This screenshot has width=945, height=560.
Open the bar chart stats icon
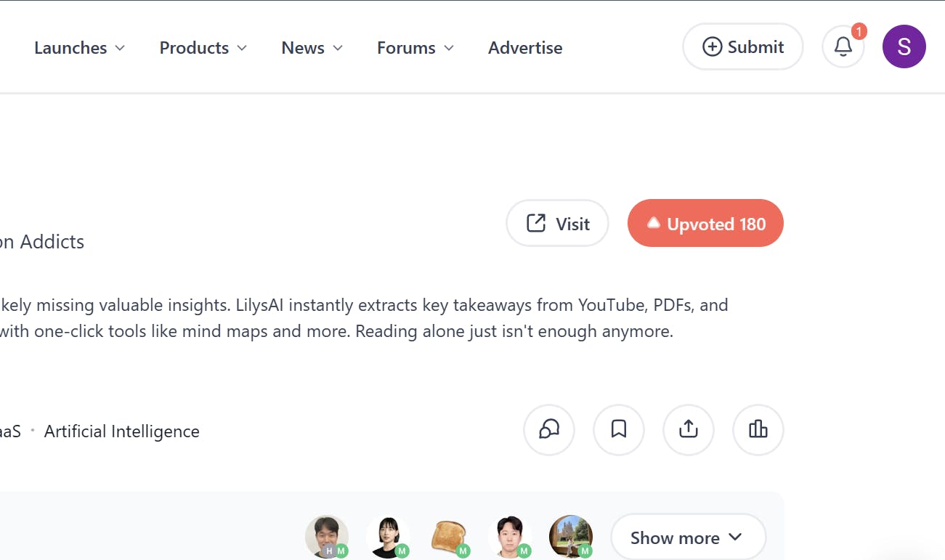coord(758,430)
